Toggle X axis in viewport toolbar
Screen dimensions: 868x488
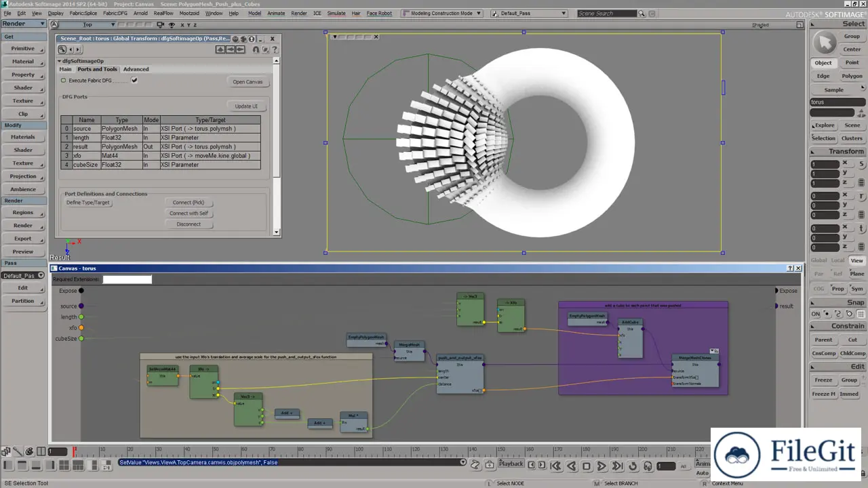click(182, 25)
